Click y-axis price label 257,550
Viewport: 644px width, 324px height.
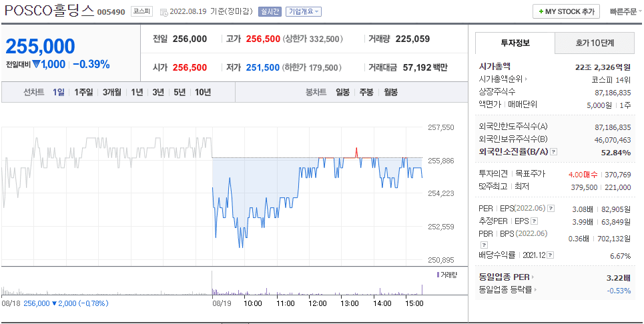[x=441, y=127]
